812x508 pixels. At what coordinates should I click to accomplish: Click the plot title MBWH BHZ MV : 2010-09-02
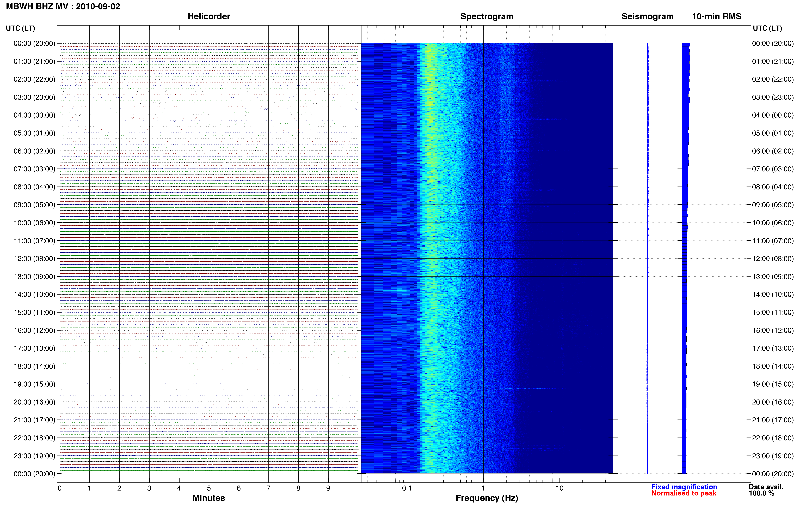click(63, 6)
